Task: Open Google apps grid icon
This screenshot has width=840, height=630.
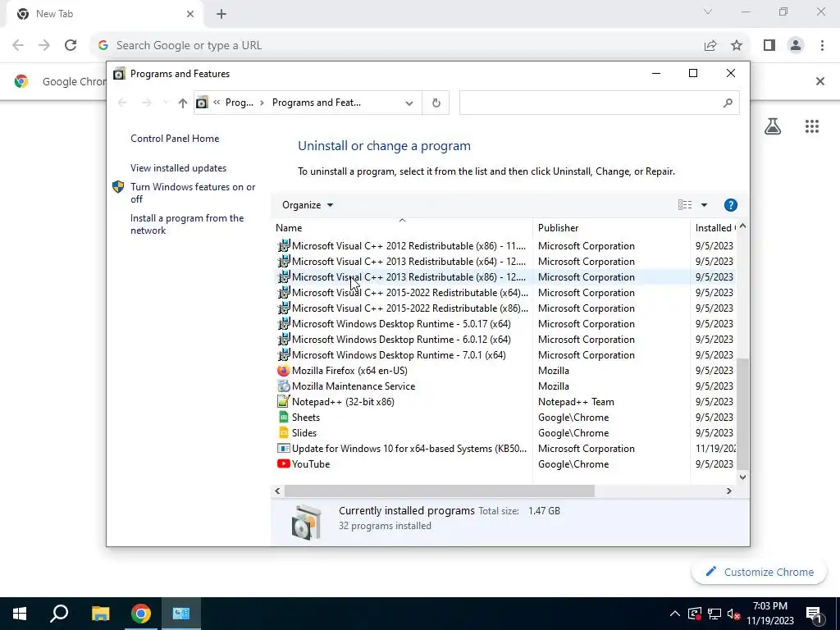Action: coord(811,126)
